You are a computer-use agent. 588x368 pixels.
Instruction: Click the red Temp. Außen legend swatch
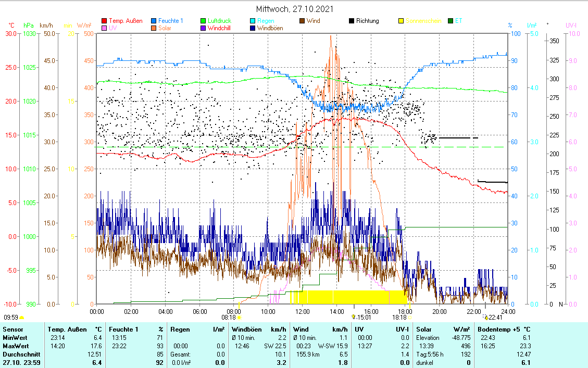[104, 21]
